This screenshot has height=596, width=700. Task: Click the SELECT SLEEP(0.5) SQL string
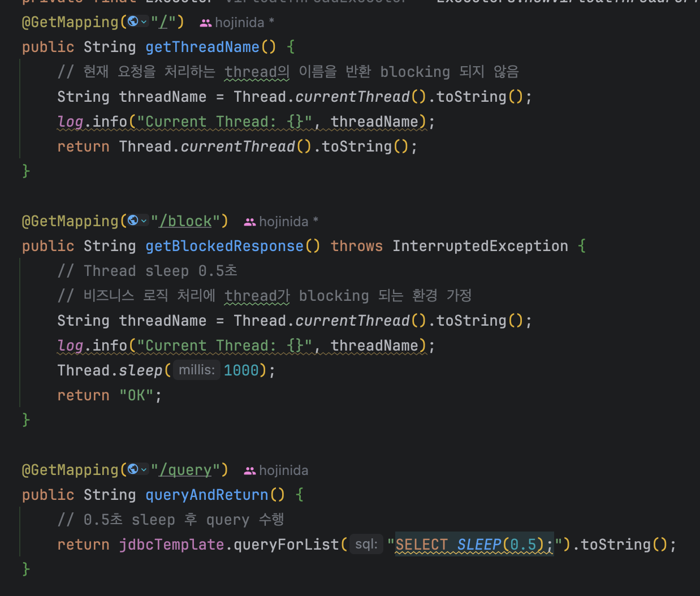(x=474, y=545)
